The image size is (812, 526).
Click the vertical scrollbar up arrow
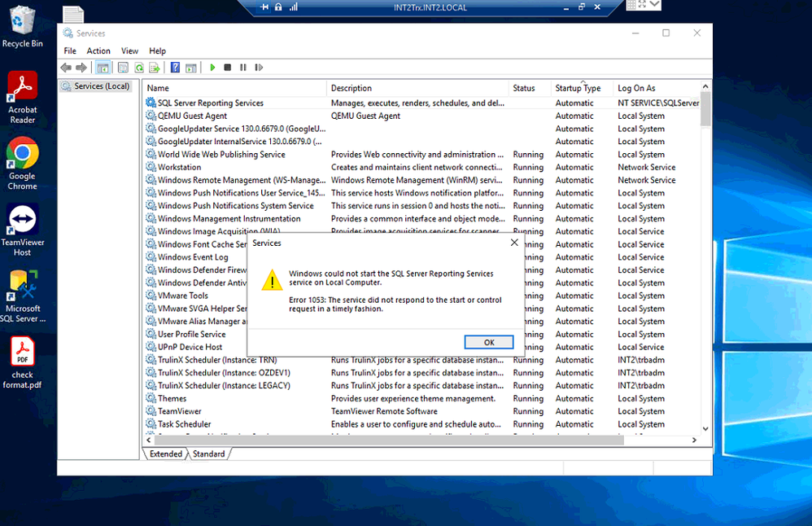(705, 86)
